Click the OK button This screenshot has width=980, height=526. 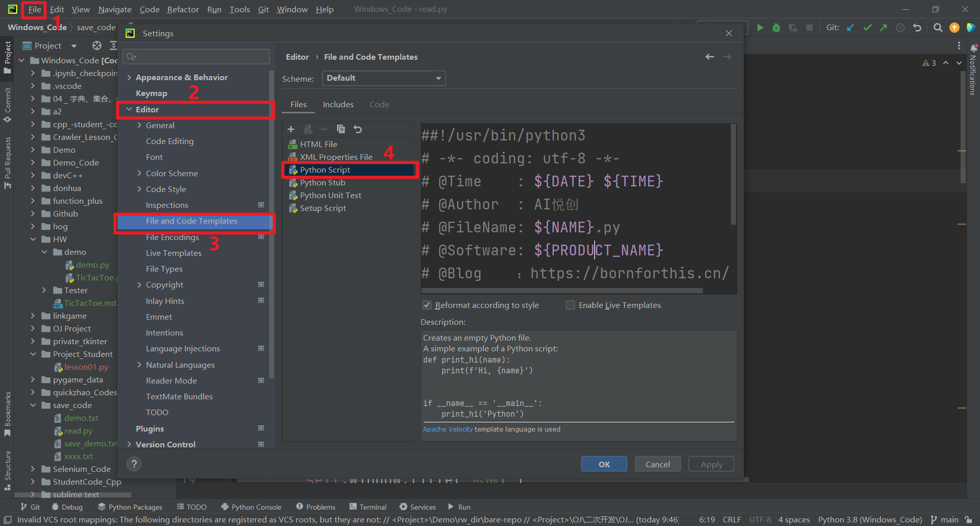click(x=604, y=464)
